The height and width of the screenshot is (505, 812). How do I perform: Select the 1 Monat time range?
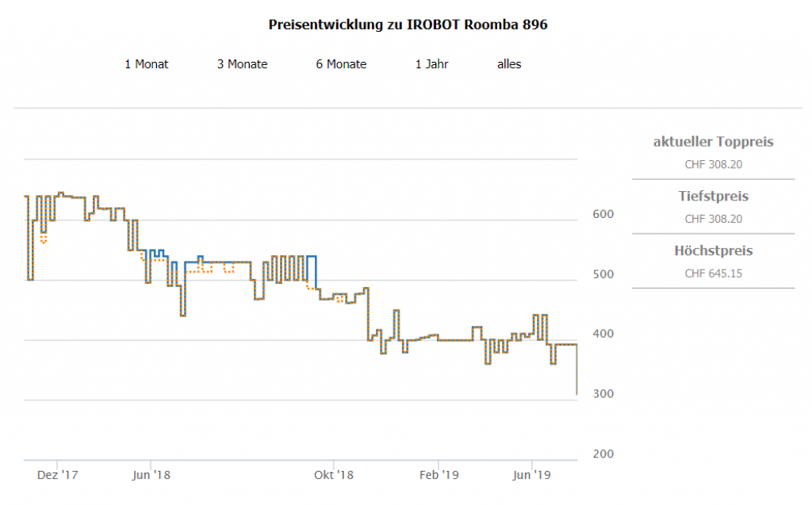(147, 64)
